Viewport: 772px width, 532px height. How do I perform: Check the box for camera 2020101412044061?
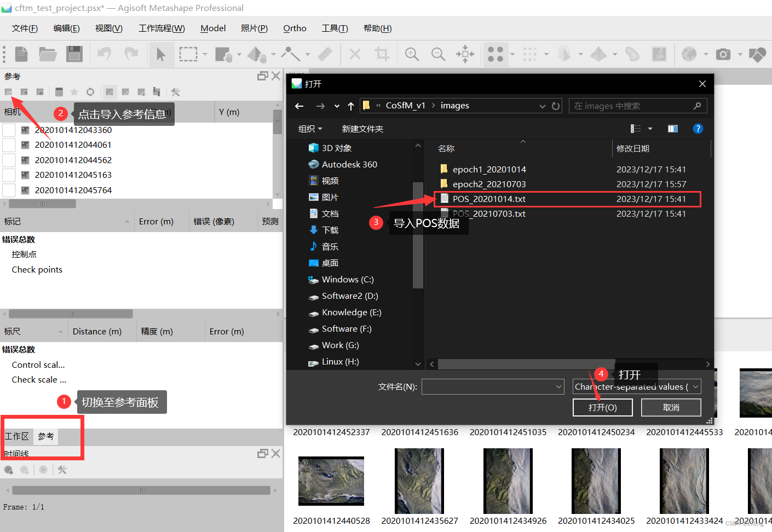coord(9,145)
